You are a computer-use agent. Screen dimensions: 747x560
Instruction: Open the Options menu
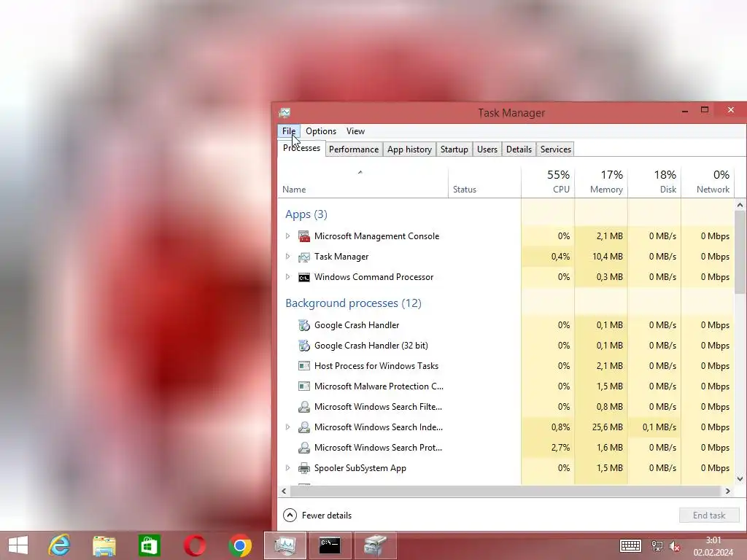[x=321, y=131]
